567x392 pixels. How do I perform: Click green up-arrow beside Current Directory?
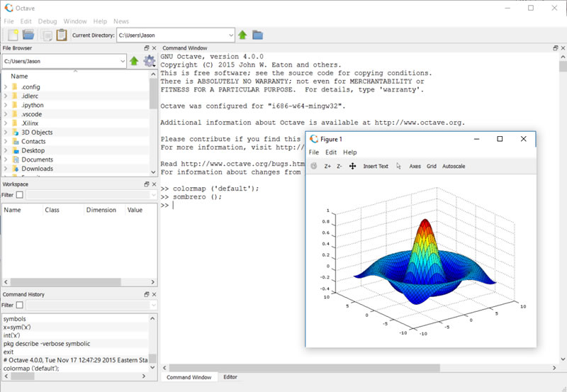pyautogui.click(x=242, y=35)
